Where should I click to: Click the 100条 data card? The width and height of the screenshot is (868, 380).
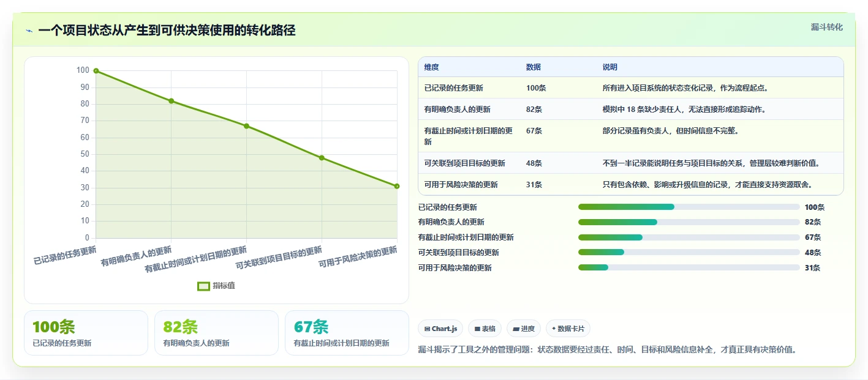(x=86, y=333)
